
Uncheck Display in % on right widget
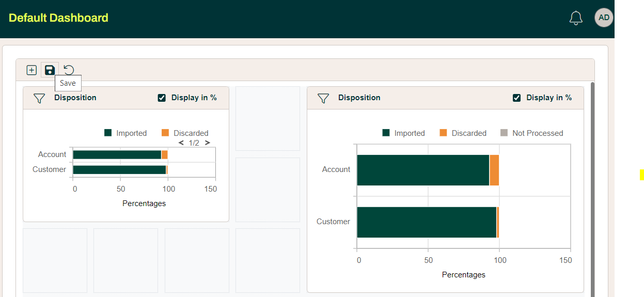516,98
